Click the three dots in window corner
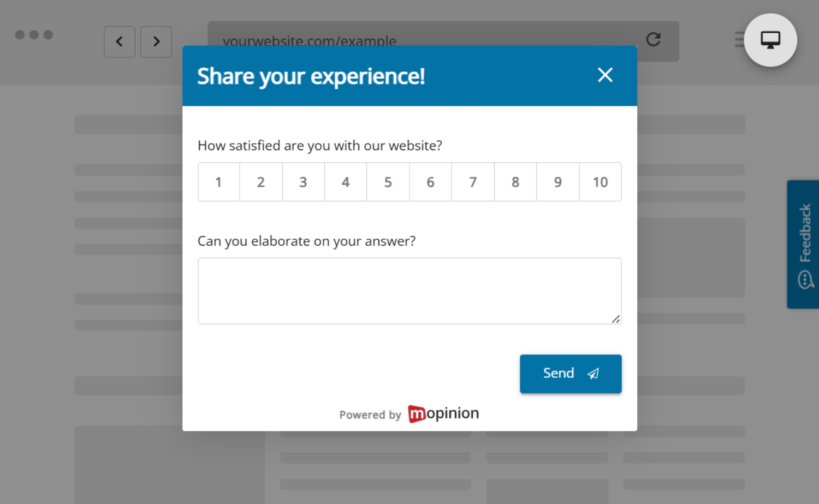The image size is (819, 504). pos(34,34)
